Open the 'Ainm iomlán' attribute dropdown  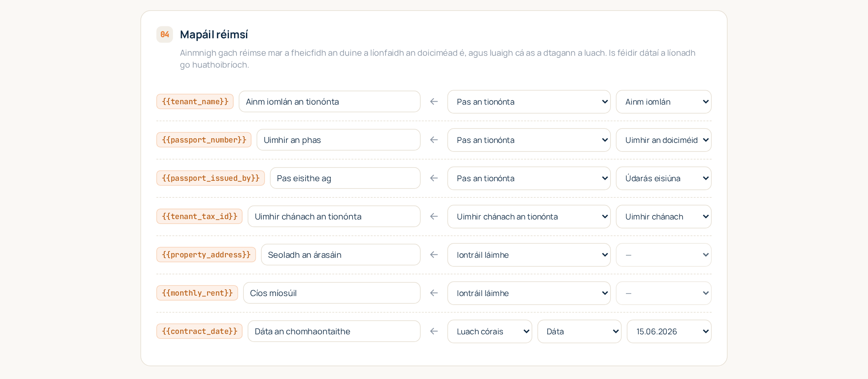664,102
